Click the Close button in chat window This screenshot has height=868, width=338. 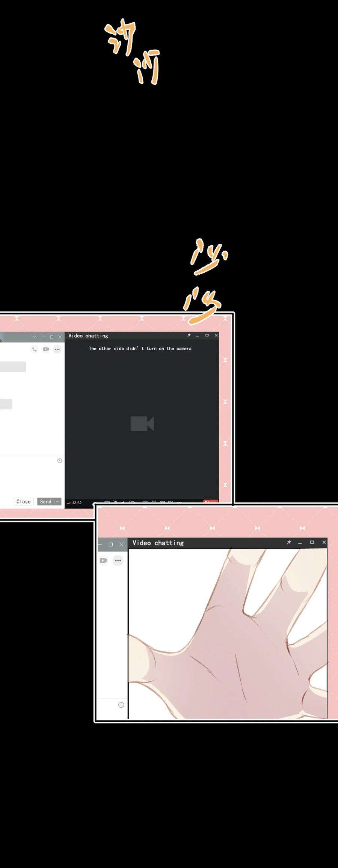pyautogui.click(x=23, y=501)
